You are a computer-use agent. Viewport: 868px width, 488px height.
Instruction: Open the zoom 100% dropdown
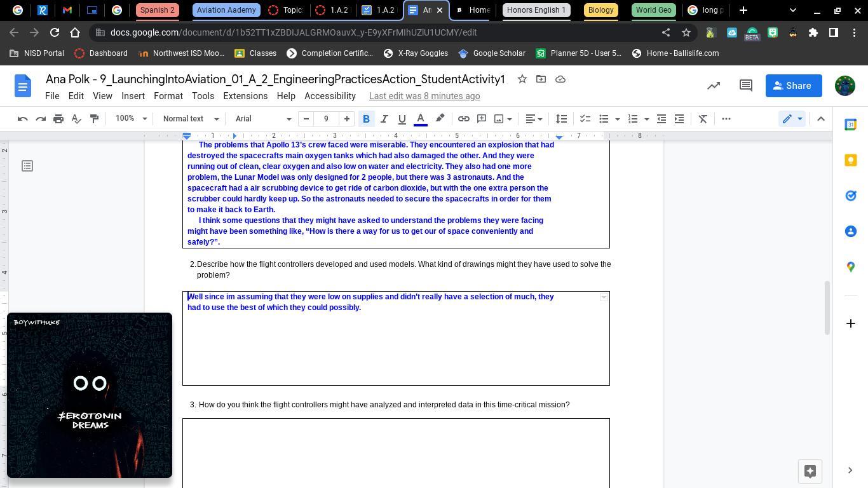pos(131,119)
